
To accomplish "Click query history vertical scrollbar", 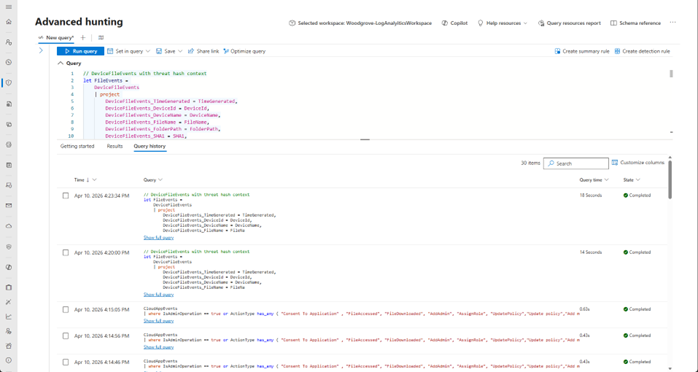I will click(670, 180).
